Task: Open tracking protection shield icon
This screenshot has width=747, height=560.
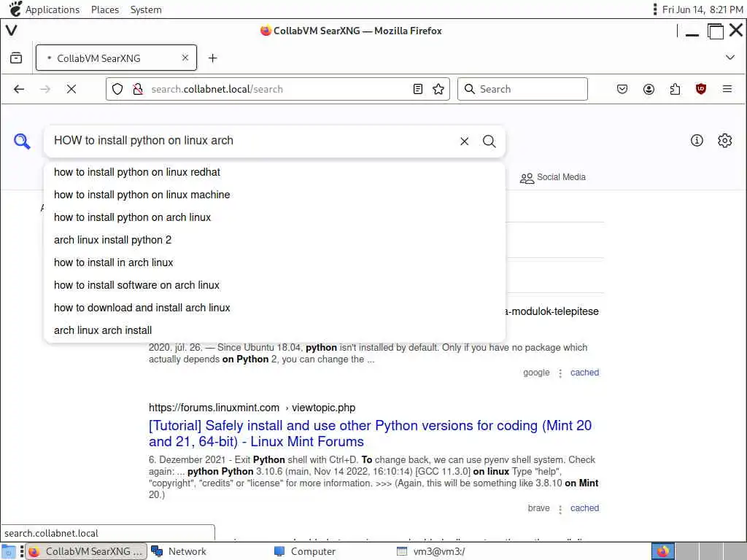Action: (117, 89)
